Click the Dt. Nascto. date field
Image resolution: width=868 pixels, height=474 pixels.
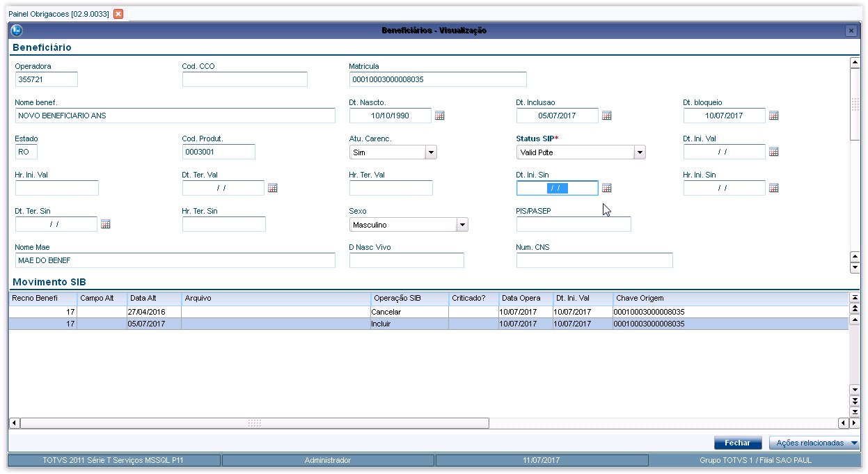tap(390, 116)
